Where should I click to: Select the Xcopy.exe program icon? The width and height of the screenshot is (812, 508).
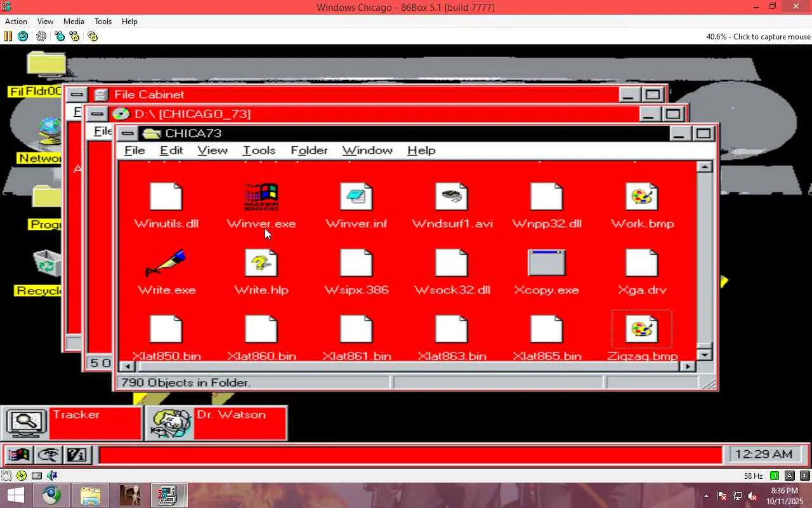click(x=547, y=263)
